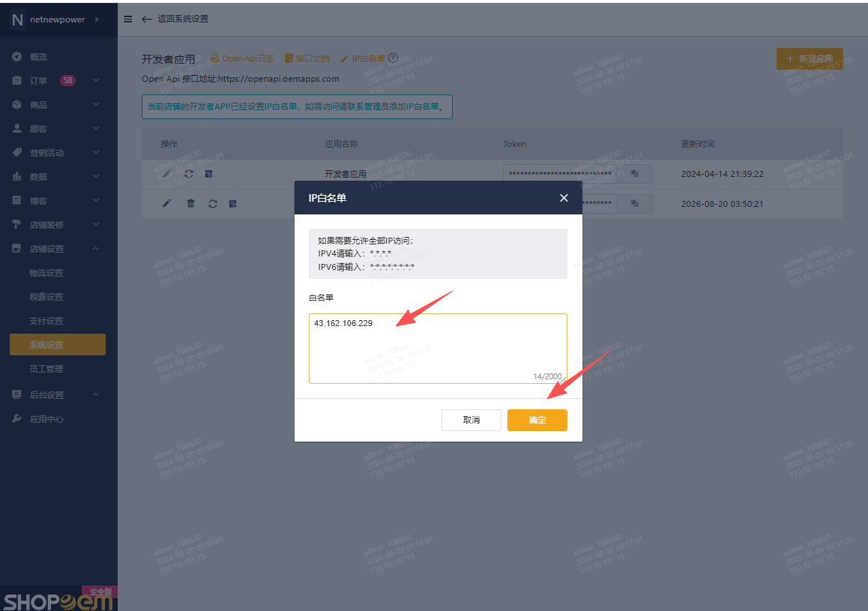Close the IP白名单 dialog
The image size is (868, 611).
(x=564, y=198)
